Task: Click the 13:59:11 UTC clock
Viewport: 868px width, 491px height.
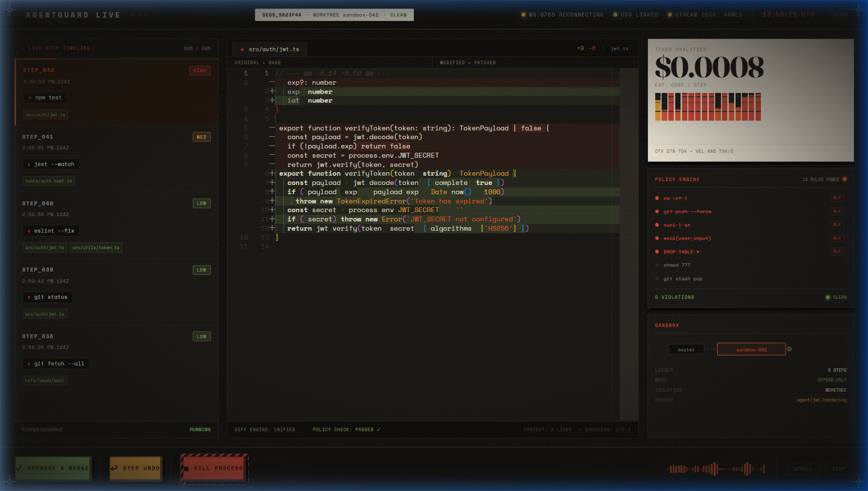Action: (x=788, y=15)
